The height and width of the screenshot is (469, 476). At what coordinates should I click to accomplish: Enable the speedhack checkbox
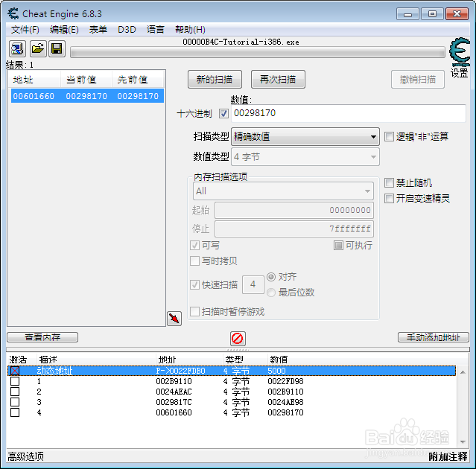[389, 199]
